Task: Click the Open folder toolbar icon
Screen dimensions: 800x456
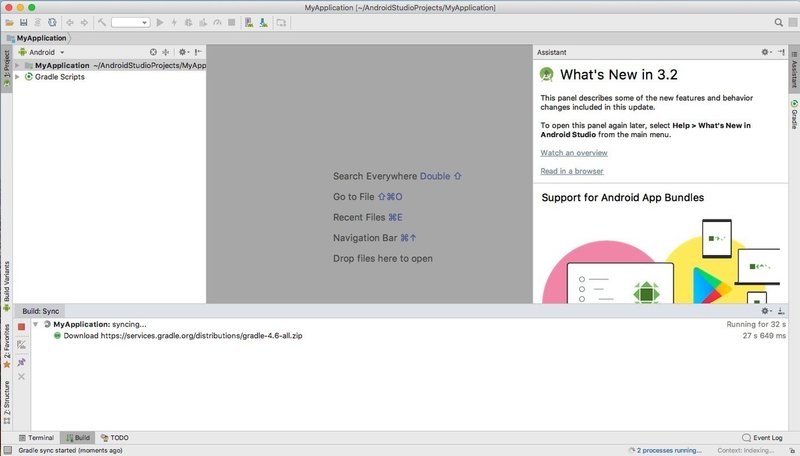Action: pyautogui.click(x=9, y=22)
